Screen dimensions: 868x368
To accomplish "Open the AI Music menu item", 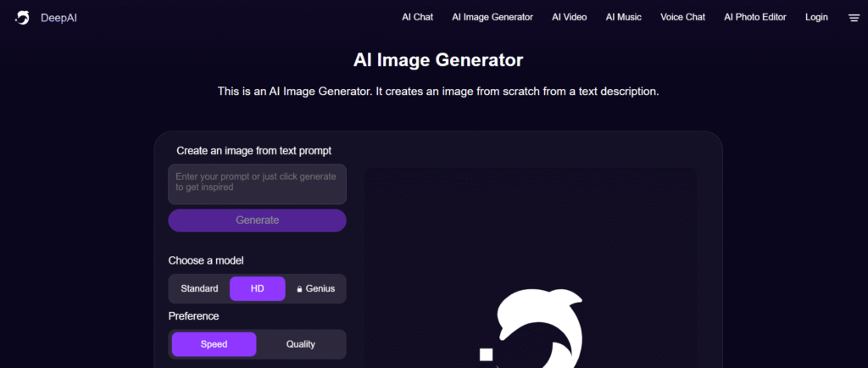I will [623, 17].
